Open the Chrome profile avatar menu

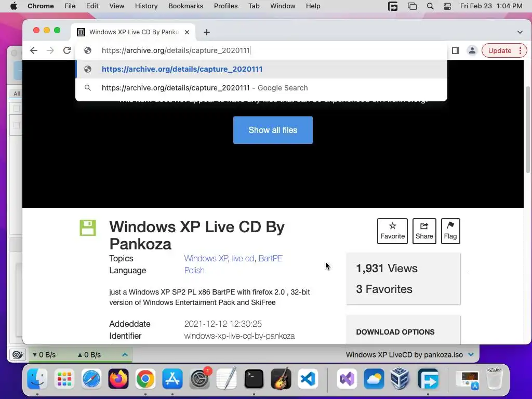(472, 50)
